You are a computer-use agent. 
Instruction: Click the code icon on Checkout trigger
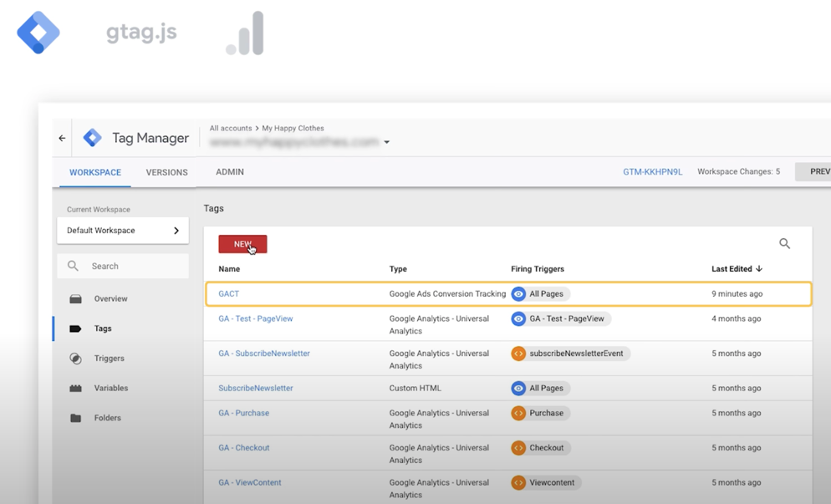click(518, 448)
